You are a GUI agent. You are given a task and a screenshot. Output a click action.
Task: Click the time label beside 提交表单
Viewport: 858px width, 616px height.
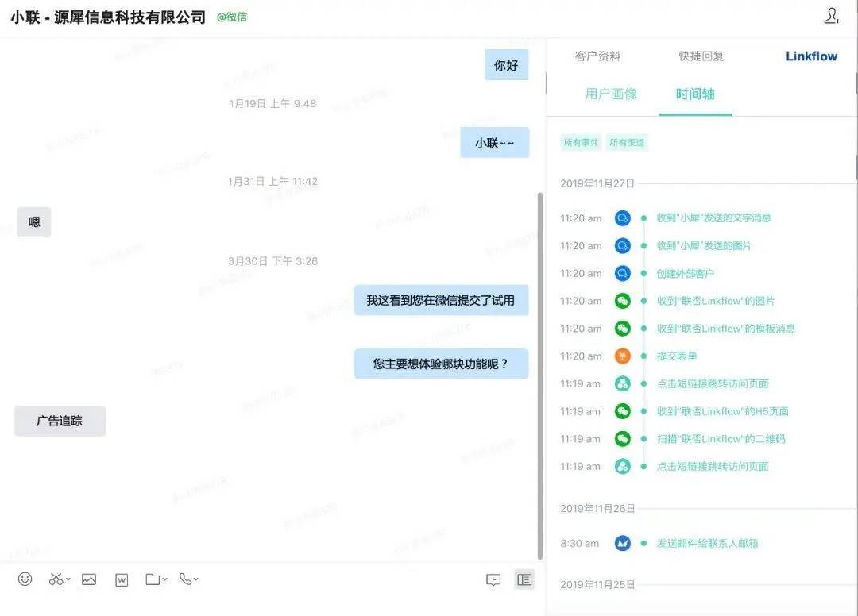tap(581, 356)
